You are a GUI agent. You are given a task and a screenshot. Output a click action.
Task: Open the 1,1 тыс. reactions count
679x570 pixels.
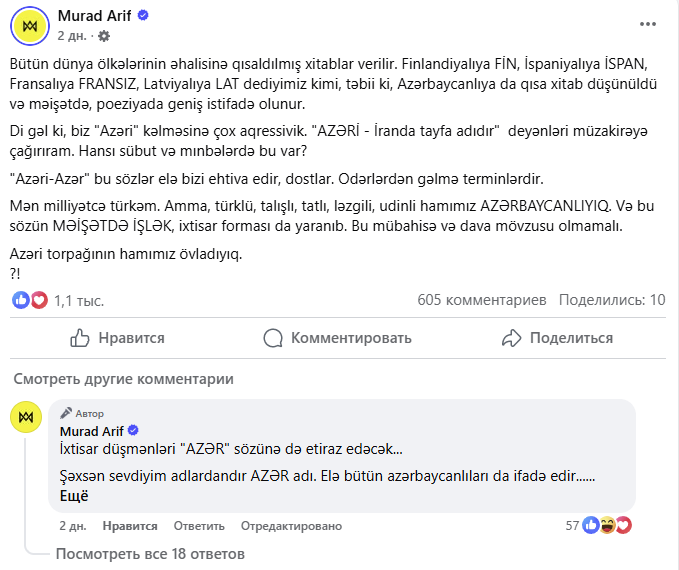click(x=79, y=301)
